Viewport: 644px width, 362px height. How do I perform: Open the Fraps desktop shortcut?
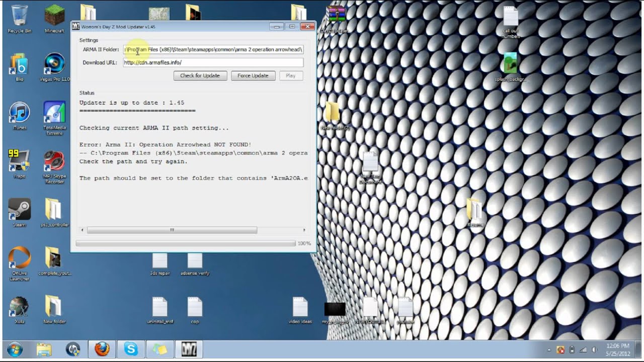(19, 164)
